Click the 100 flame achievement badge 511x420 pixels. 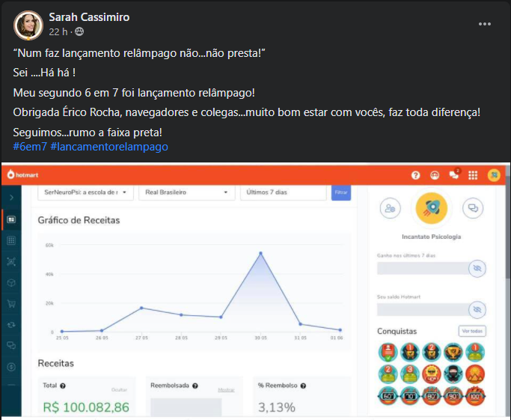click(x=475, y=396)
